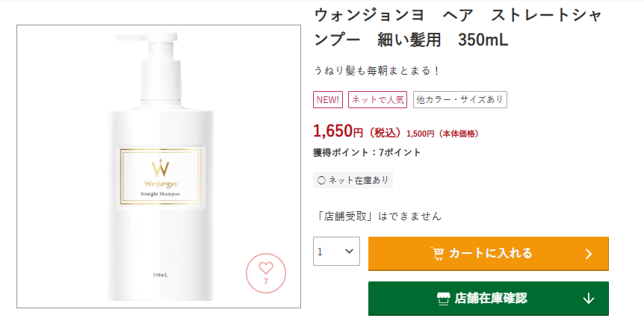Click the ネットで人気 tag badge
Viewport: 644px width, 324px height.
(x=377, y=100)
